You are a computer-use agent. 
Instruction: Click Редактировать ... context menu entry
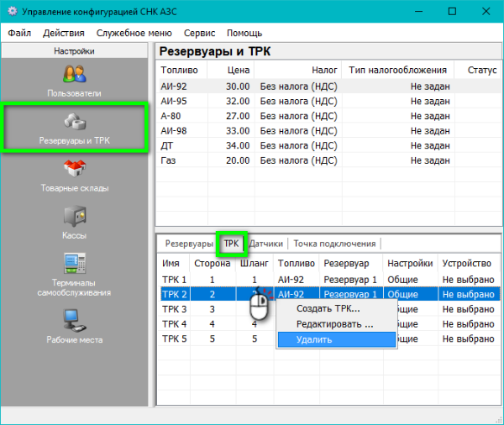[334, 324]
